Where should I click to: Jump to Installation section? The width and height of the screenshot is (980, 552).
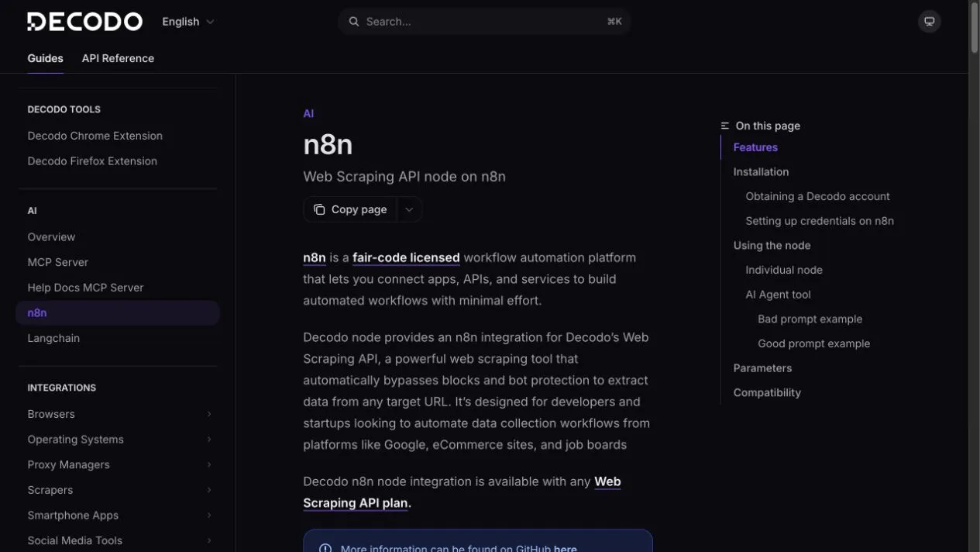[761, 172]
